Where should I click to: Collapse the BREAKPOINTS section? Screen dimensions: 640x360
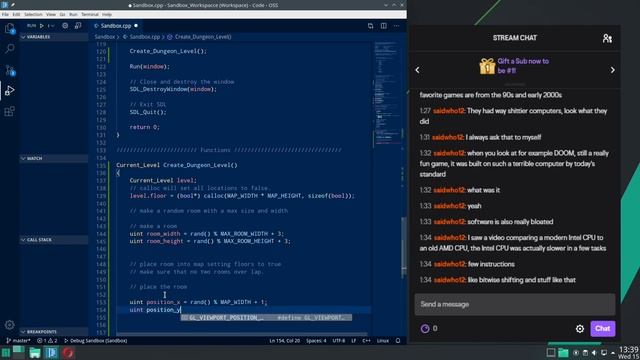tap(53, 332)
